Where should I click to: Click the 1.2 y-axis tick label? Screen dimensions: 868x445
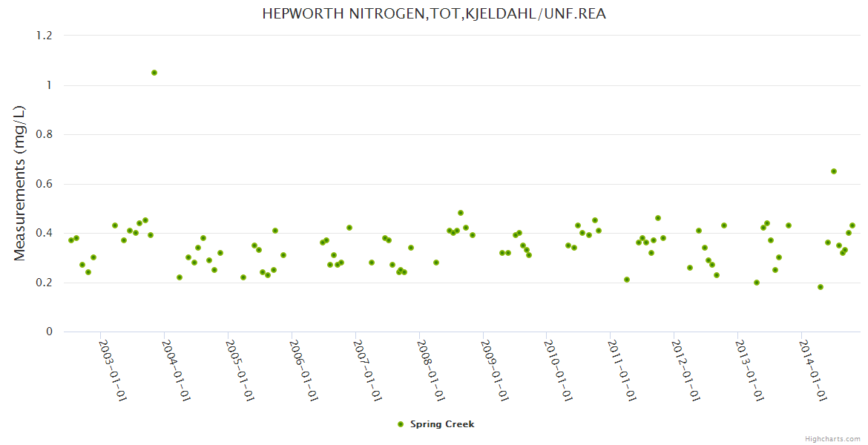click(x=45, y=36)
